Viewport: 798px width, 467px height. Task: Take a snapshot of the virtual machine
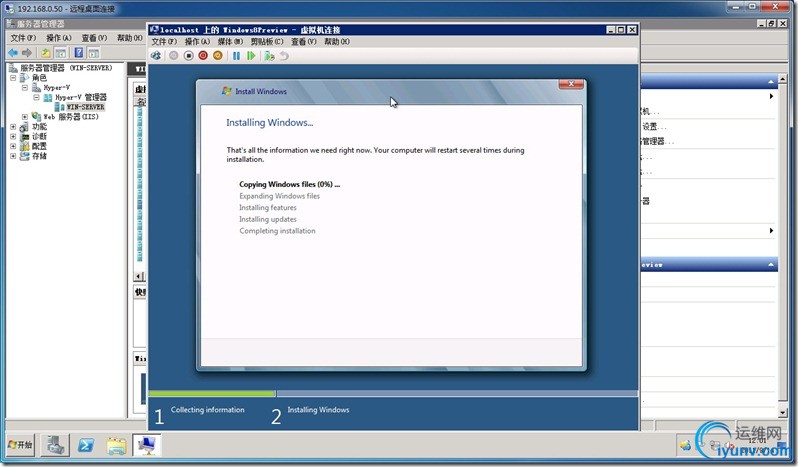[x=269, y=55]
